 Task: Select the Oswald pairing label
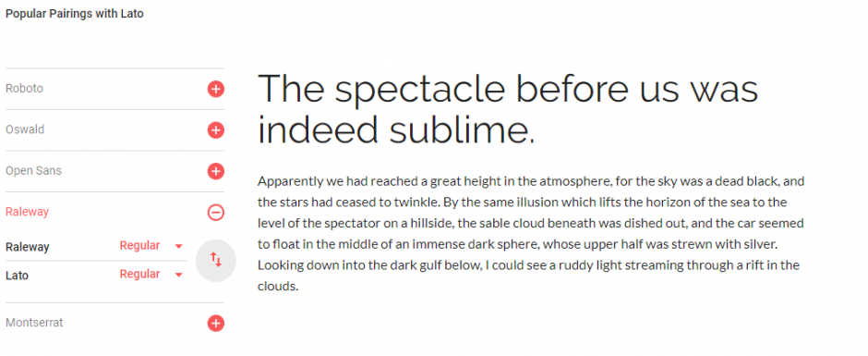pyautogui.click(x=25, y=129)
